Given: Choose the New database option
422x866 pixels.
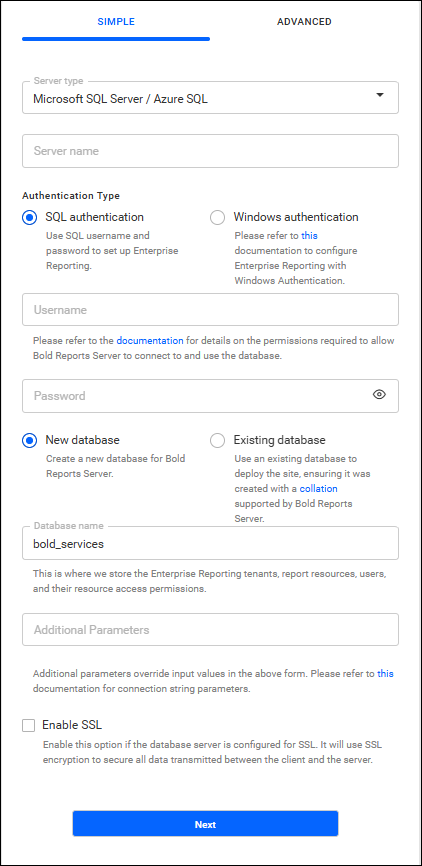Looking at the screenshot, I should pyautogui.click(x=29, y=441).
